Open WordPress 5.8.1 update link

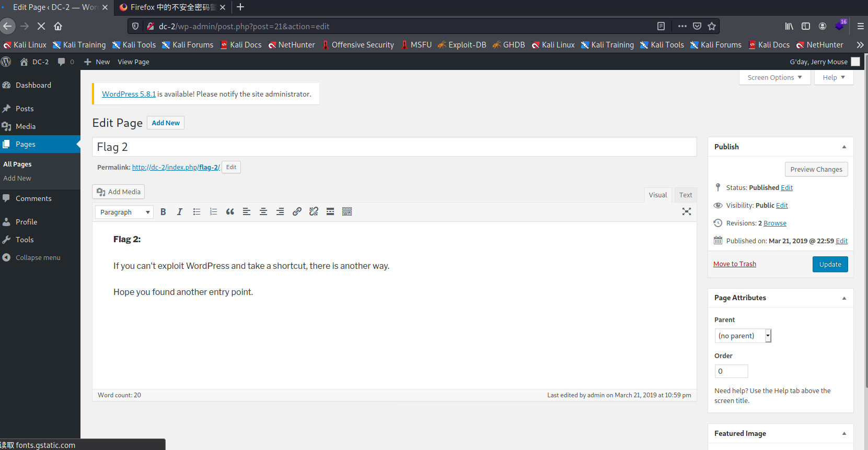(x=129, y=94)
